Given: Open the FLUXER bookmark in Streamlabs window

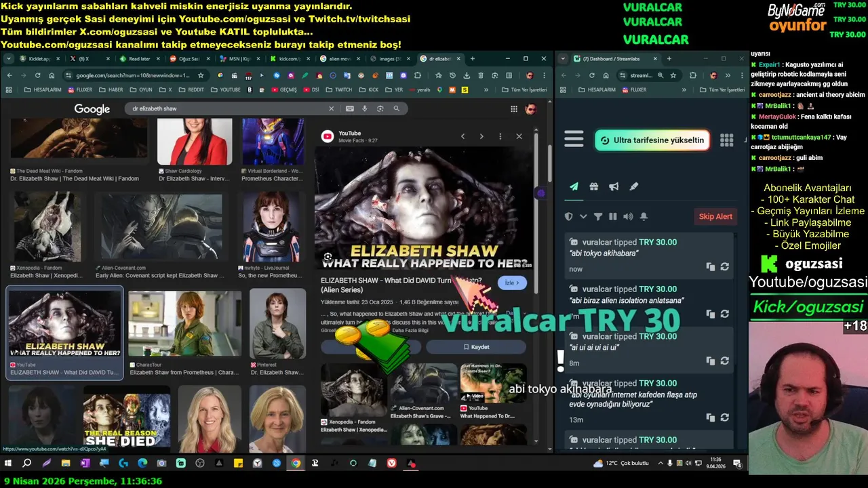Looking at the screenshot, I should point(634,89).
